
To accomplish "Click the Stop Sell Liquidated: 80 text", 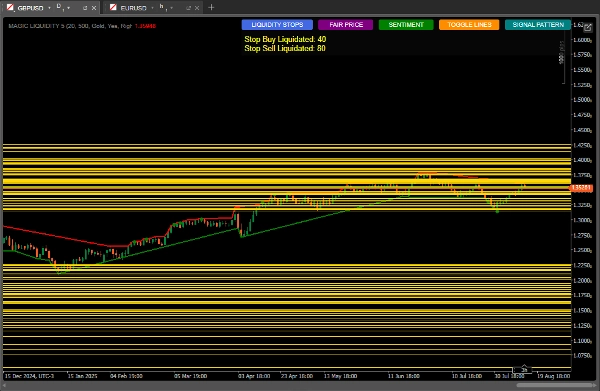I will (x=285, y=48).
